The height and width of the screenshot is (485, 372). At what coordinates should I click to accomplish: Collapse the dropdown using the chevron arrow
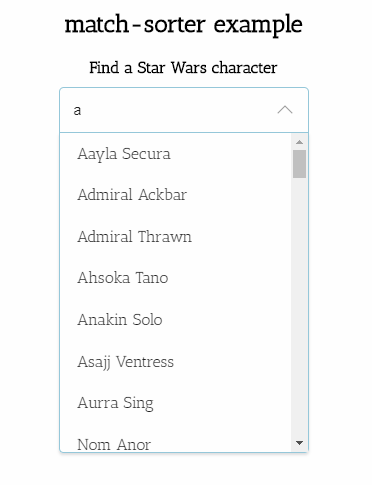pyautogui.click(x=285, y=110)
